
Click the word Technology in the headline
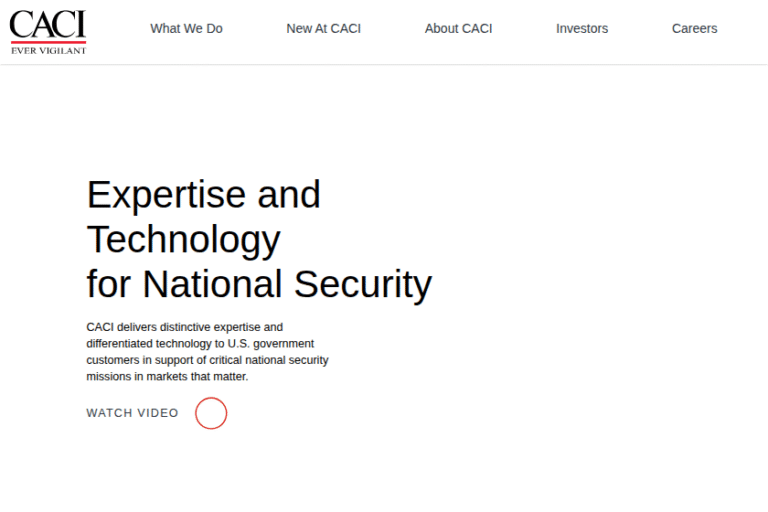[x=183, y=239]
